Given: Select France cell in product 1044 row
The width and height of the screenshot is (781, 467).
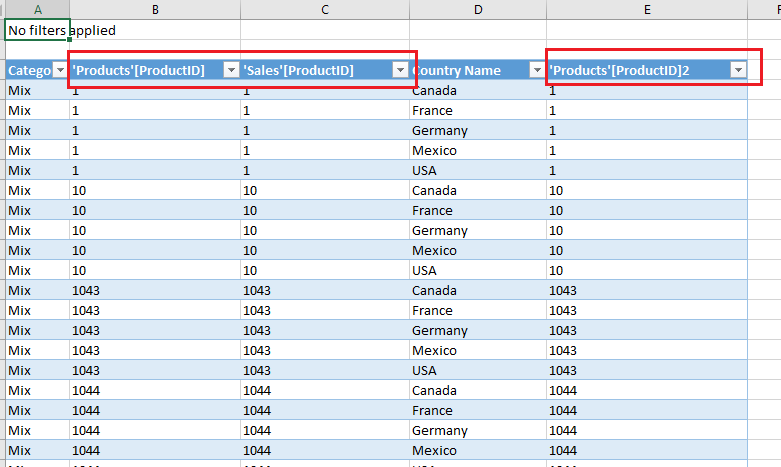Looking at the screenshot, I should pyautogui.click(x=478, y=410).
